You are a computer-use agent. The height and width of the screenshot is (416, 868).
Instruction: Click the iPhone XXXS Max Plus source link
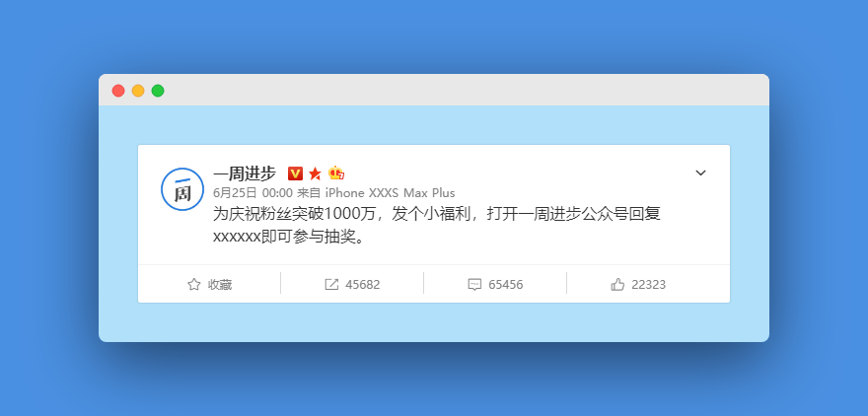pyautogui.click(x=390, y=193)
